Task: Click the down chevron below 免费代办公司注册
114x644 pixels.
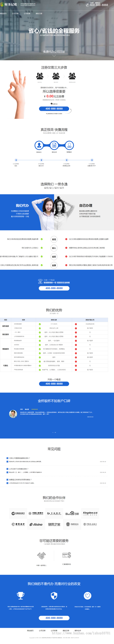Action: point(54,56)
